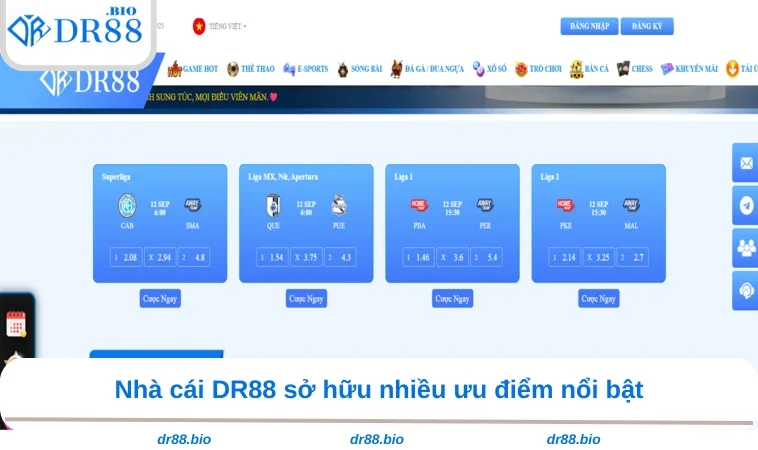Screen dimensions: 758x450
Task: Click the E-Sports controller icon
Action: [x=289, y=69]
